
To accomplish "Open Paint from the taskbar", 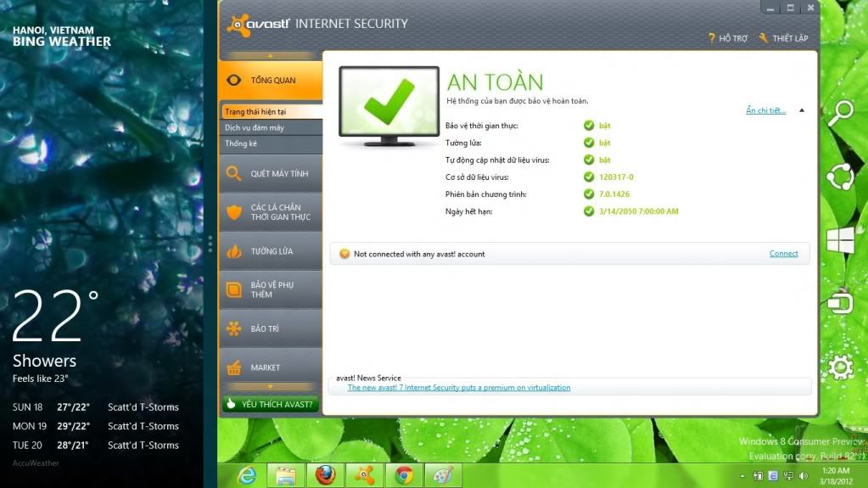I will (x=443, y=476).
